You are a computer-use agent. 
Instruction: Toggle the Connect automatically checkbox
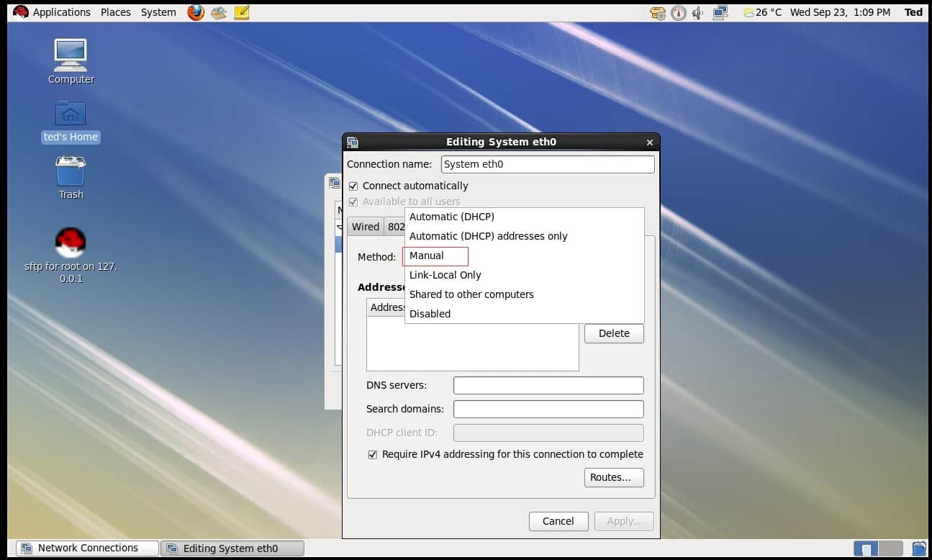click(x=353, y=186)
